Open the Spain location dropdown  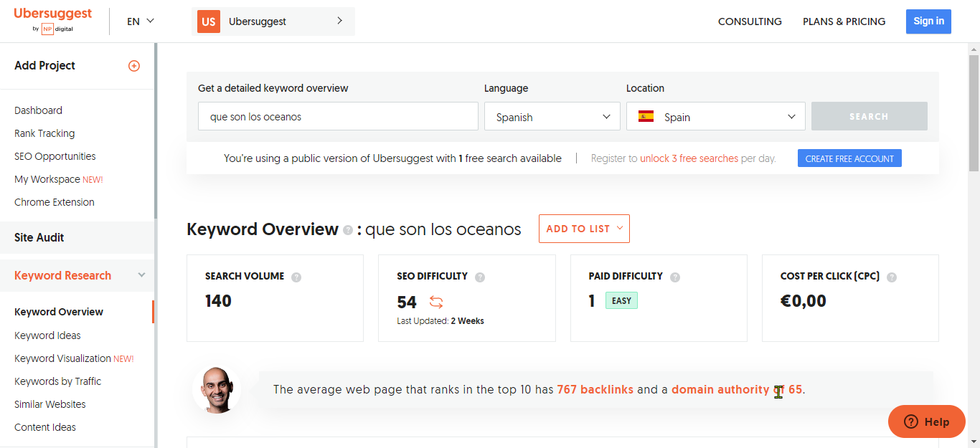(716, 116)
